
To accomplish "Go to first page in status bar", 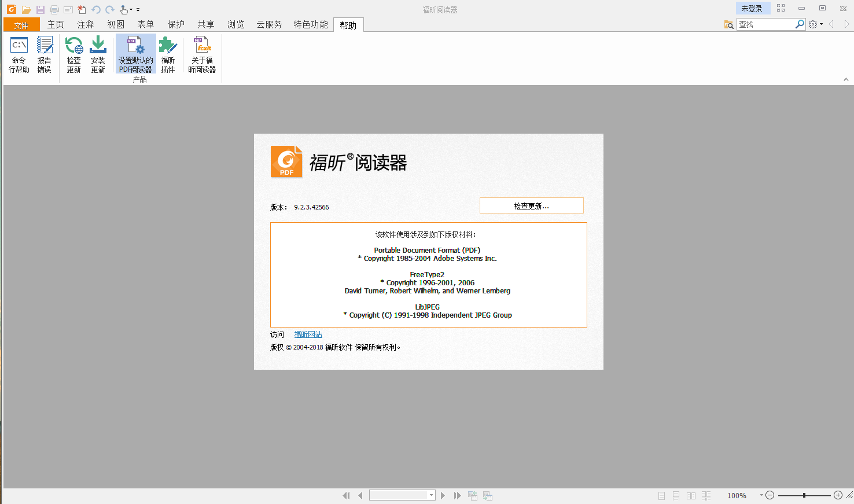I will [x=346, y=495].
